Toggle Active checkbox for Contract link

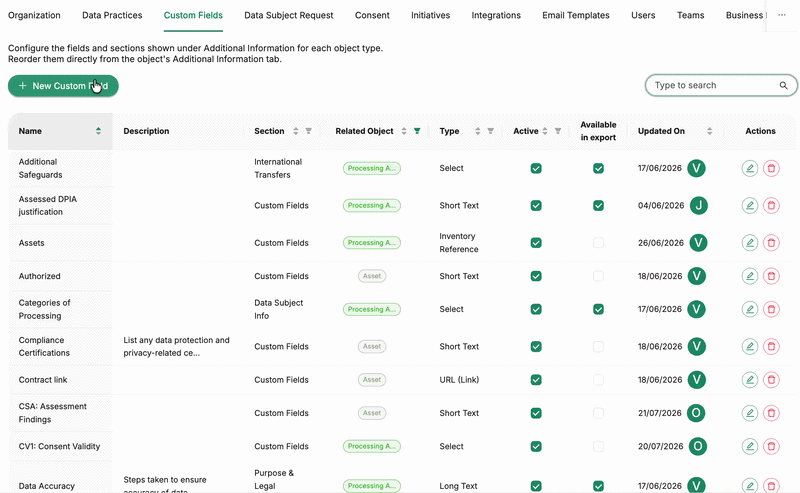click(x=536, y=380)
